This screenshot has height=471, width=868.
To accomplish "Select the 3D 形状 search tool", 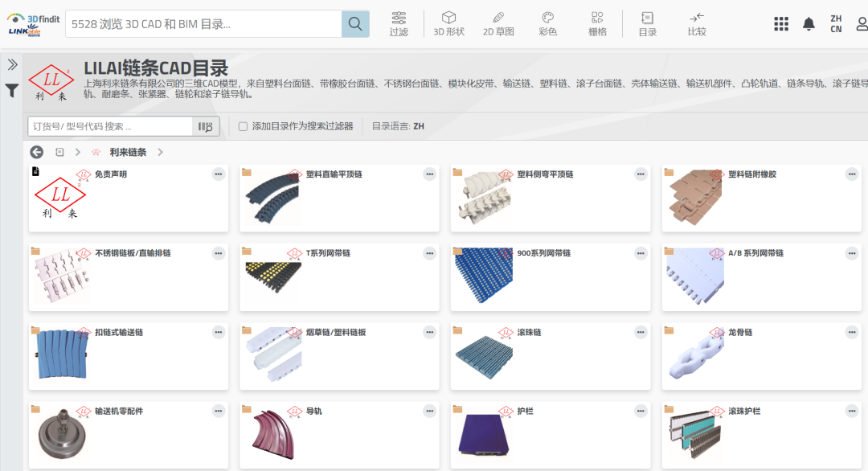I will point(448,24).
